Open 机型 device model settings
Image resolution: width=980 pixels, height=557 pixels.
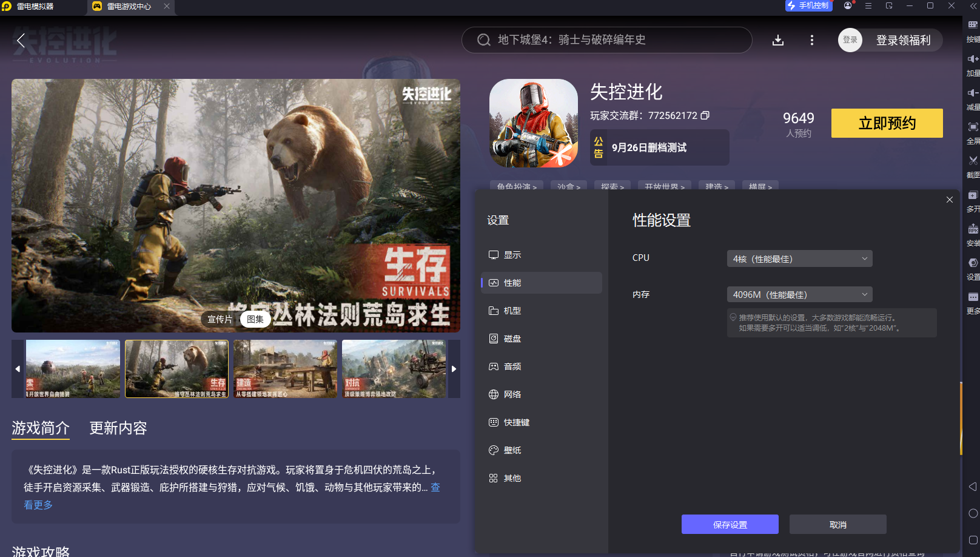point(542,311)
